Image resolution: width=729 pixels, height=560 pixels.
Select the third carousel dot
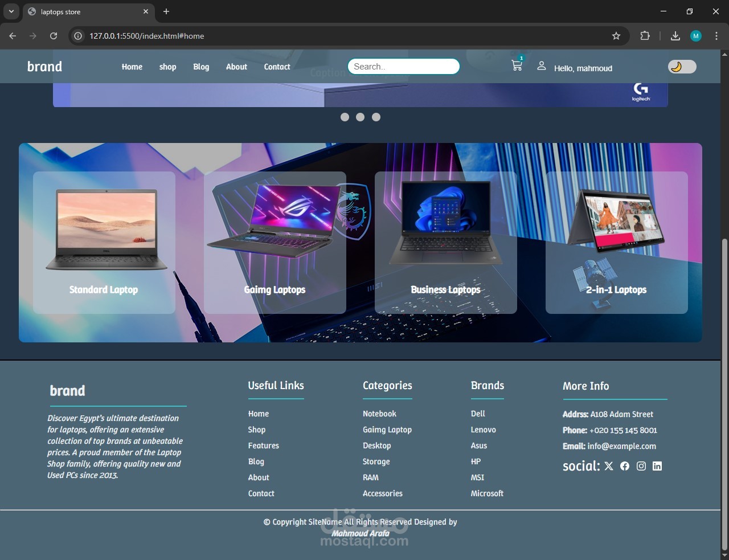click(x=376, y=117)
